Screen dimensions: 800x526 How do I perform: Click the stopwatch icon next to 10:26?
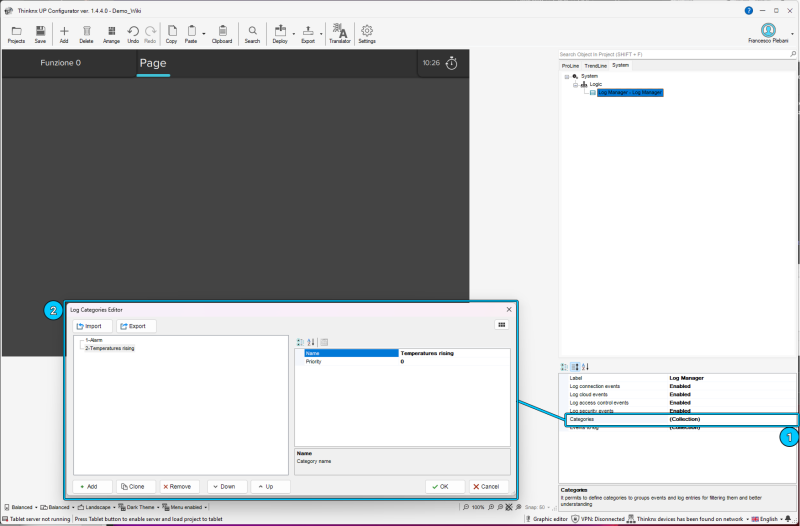(x=452, y=63)
